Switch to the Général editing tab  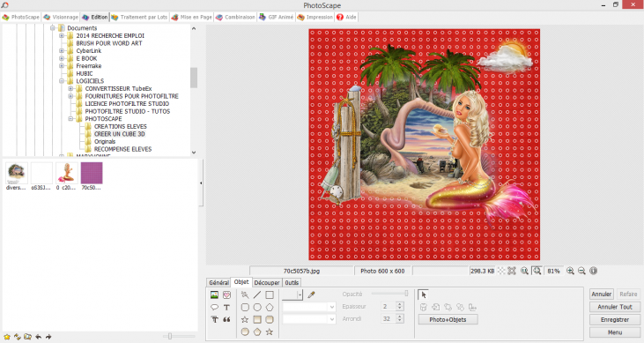click(218, 282)
